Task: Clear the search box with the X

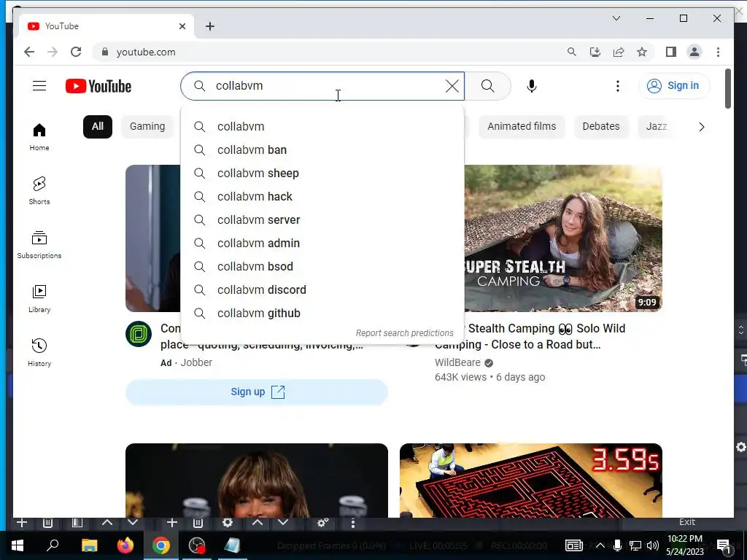Action: coord(452,86)
